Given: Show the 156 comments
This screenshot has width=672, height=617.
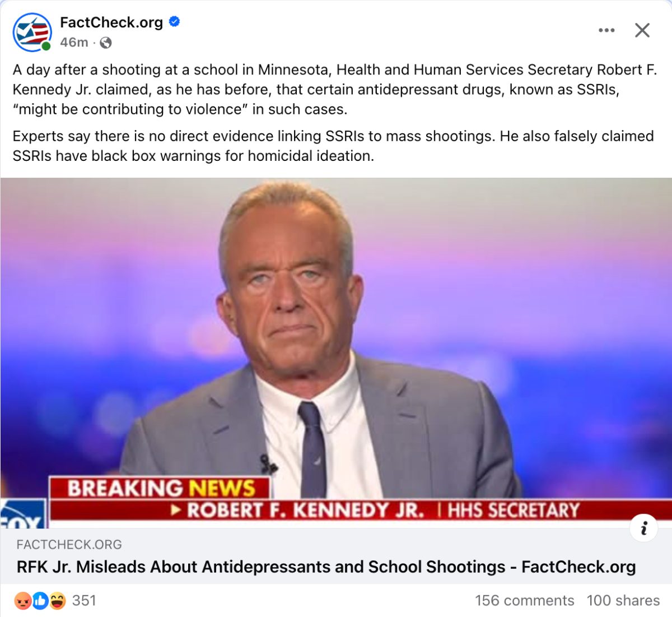Looking at the screenshot, I should tap(524, 601).
